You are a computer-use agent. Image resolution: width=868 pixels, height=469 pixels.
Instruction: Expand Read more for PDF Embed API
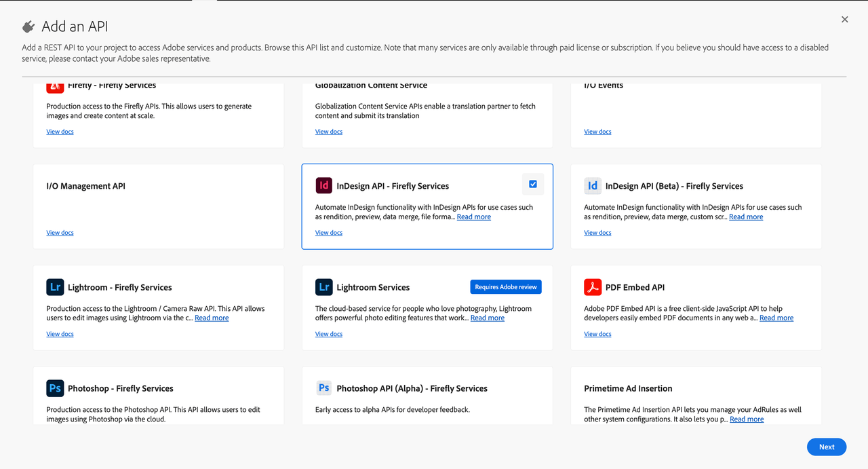[x=776, y=318]
